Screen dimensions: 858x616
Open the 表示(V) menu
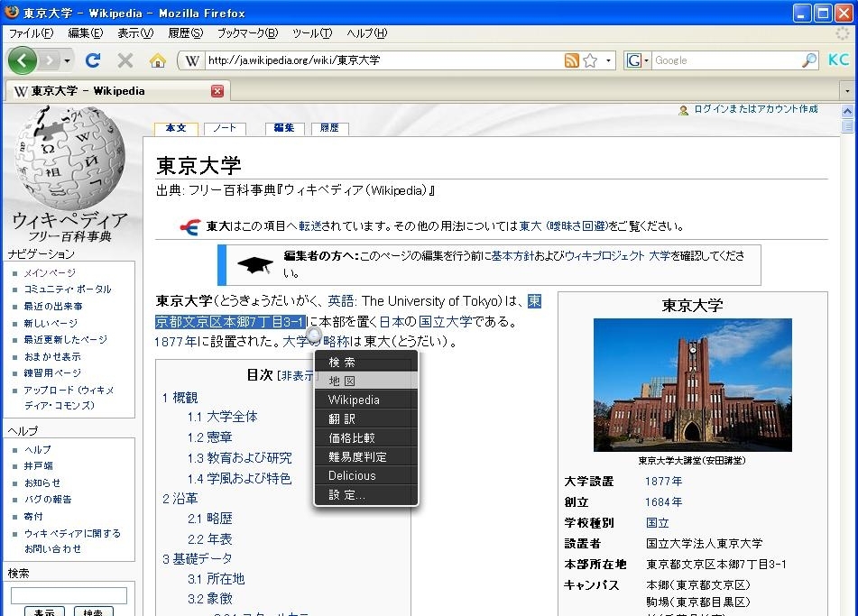(135, 33)
